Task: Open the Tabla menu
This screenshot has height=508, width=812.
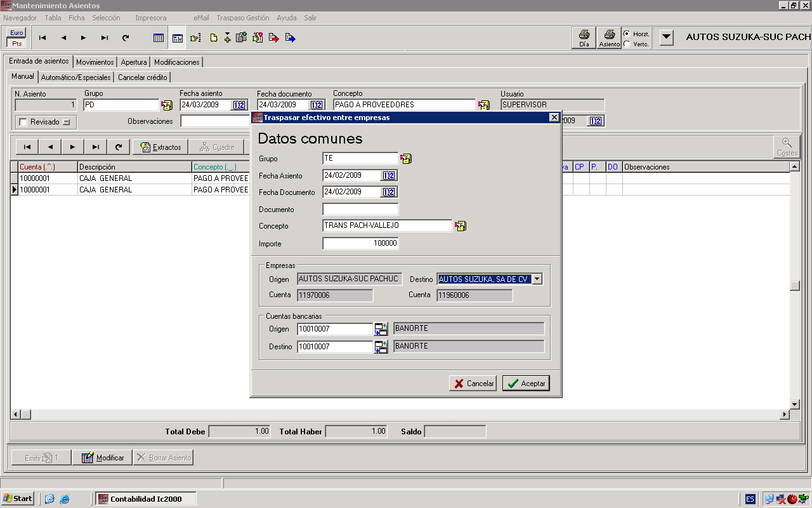Action: (x=53, y=18)
